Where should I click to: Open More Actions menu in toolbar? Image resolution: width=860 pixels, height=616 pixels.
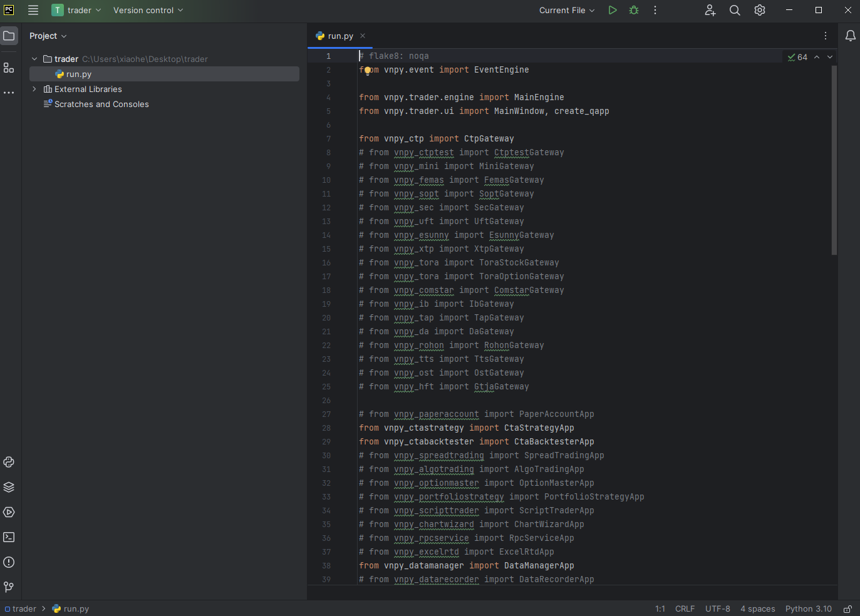[655, 10]
